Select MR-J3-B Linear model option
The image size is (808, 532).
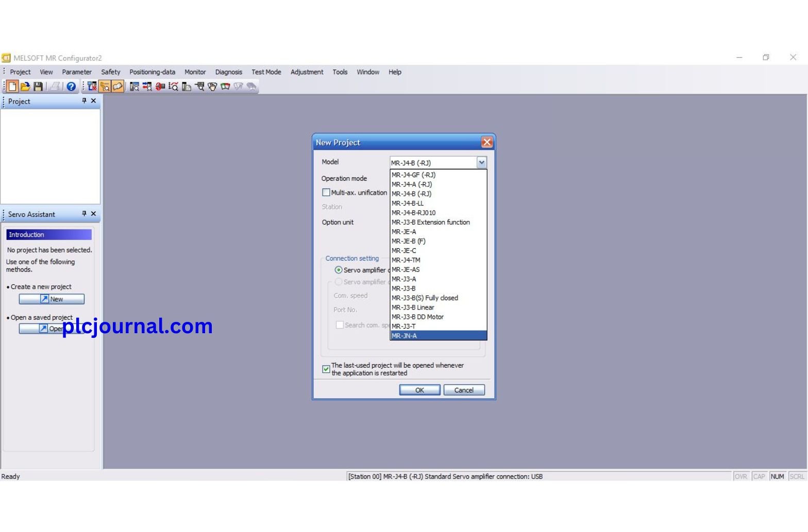coord(439,307)
